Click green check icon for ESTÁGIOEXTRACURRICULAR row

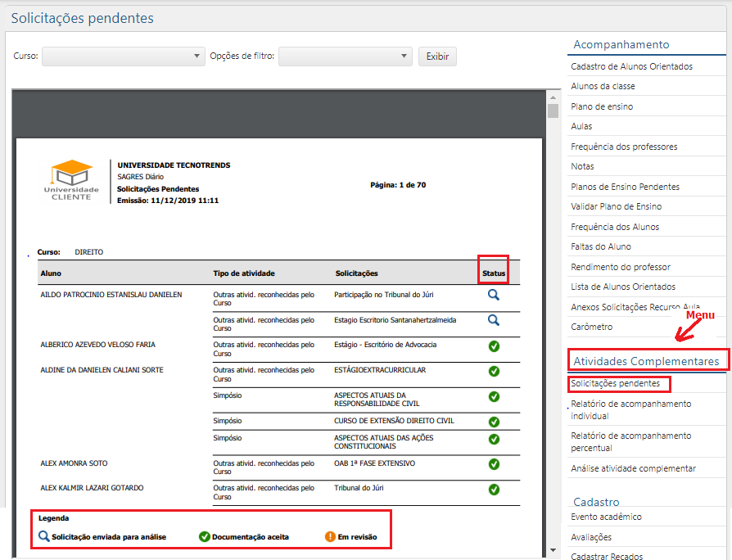(x=494, y=371)
